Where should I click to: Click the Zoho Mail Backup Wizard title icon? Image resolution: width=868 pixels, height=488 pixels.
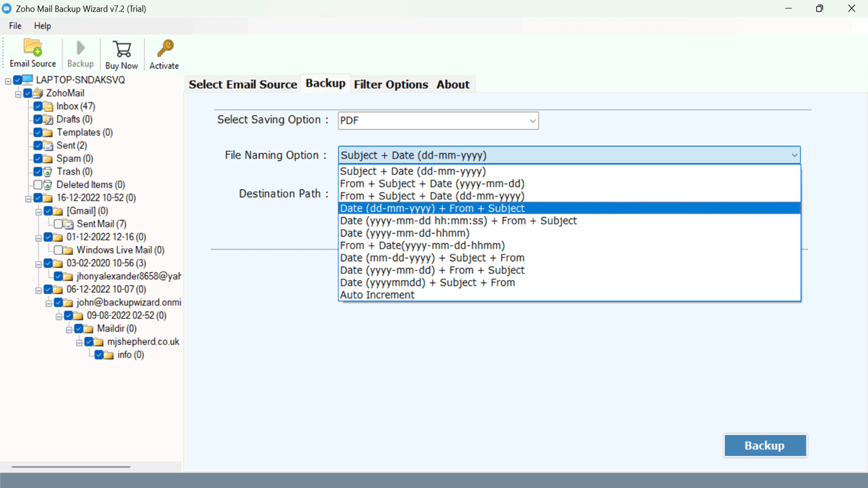pos(7,9)
